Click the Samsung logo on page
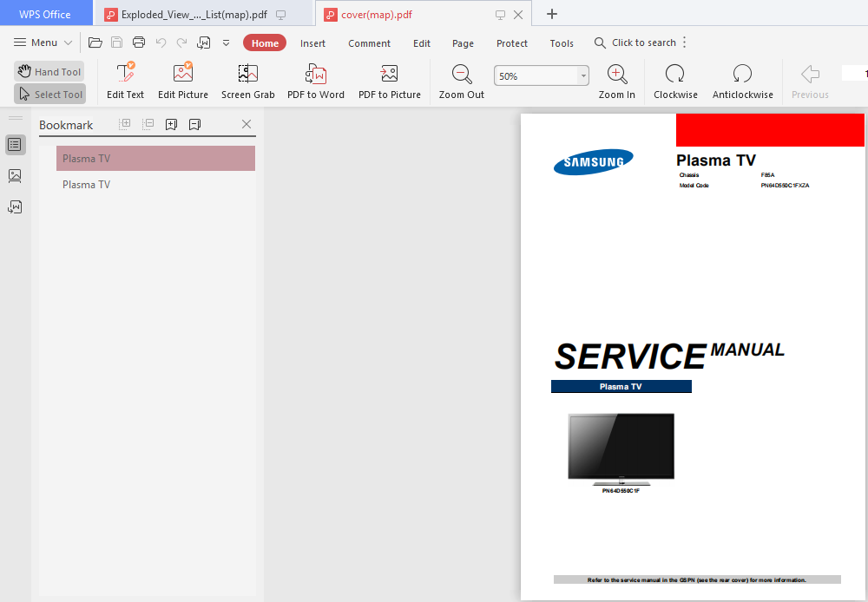 [x=594, y=162]
